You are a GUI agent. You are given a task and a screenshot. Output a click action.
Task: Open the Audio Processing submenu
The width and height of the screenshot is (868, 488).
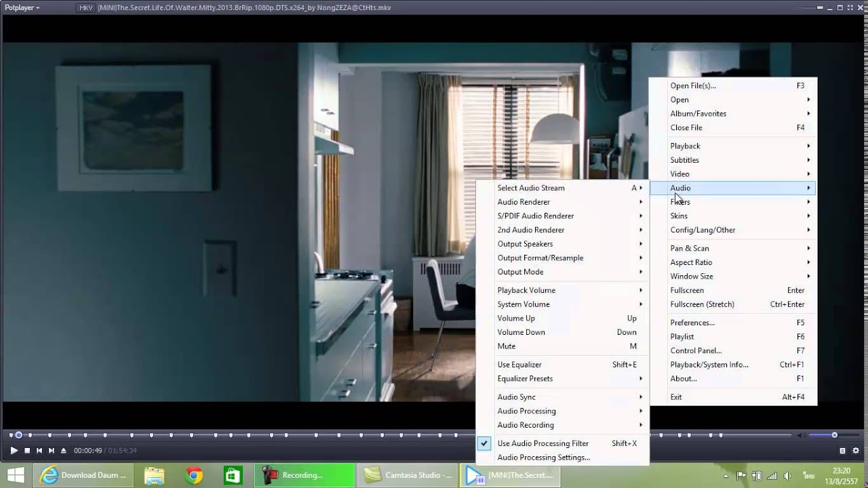tap(562, 411)
